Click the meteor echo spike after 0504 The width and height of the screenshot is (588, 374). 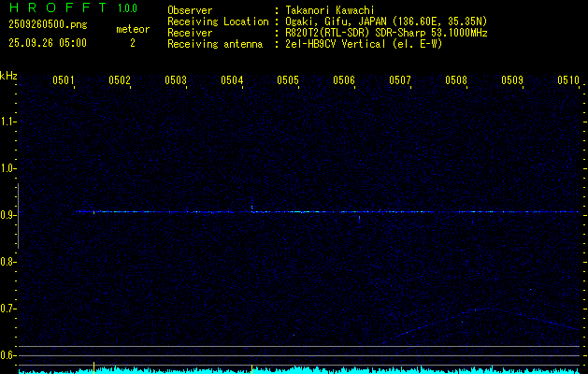coord(252,205)
